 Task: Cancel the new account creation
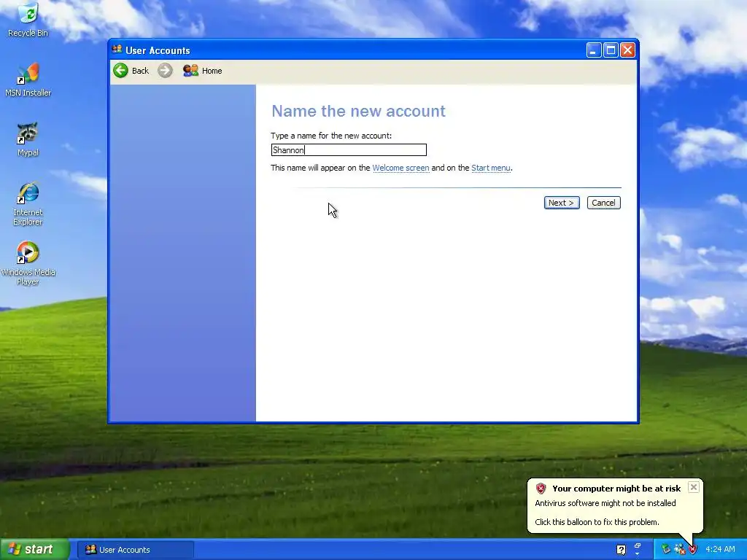tap(603, 203)
